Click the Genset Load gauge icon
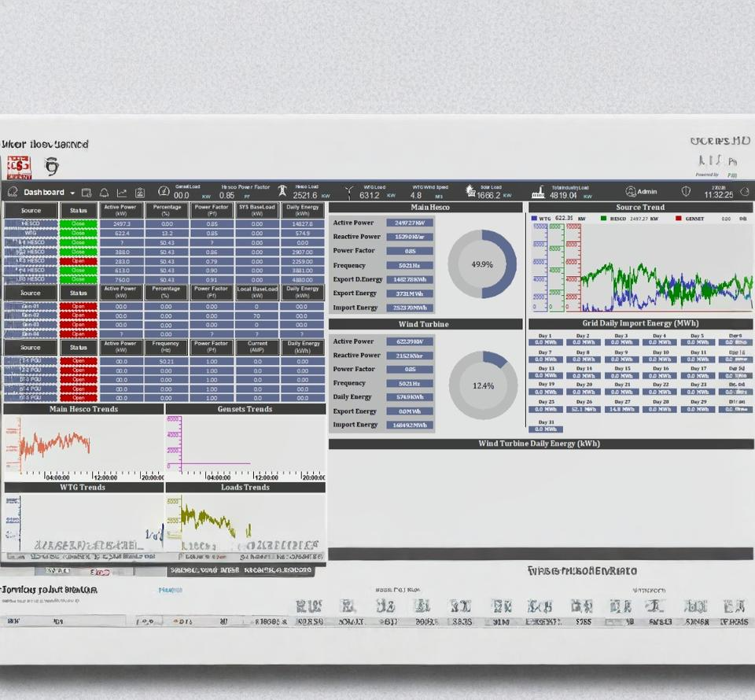The height and width of the screenshot is (700, 755). pos(164,192)
